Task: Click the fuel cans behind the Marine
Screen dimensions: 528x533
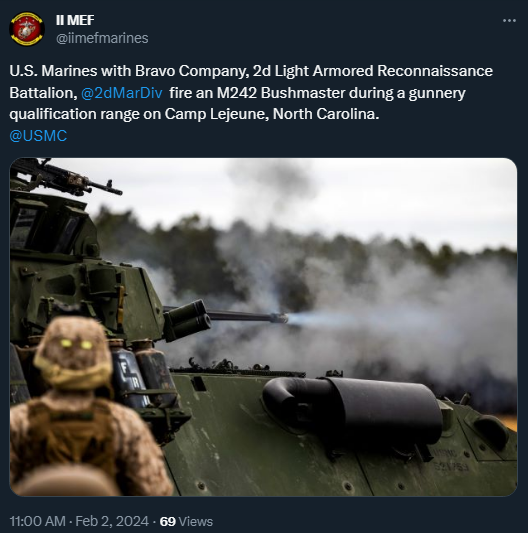Action: click(143, 372)
